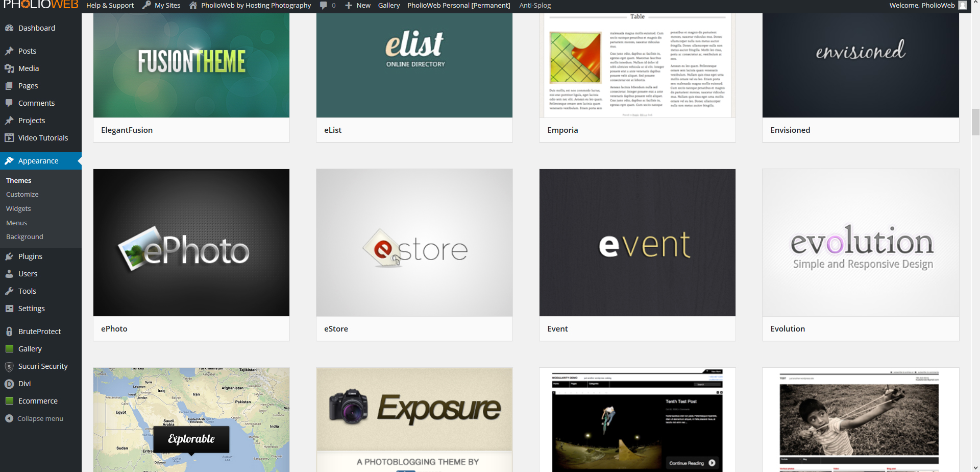Open Anti-Splog in admin bar

click(x=535, y=5)
